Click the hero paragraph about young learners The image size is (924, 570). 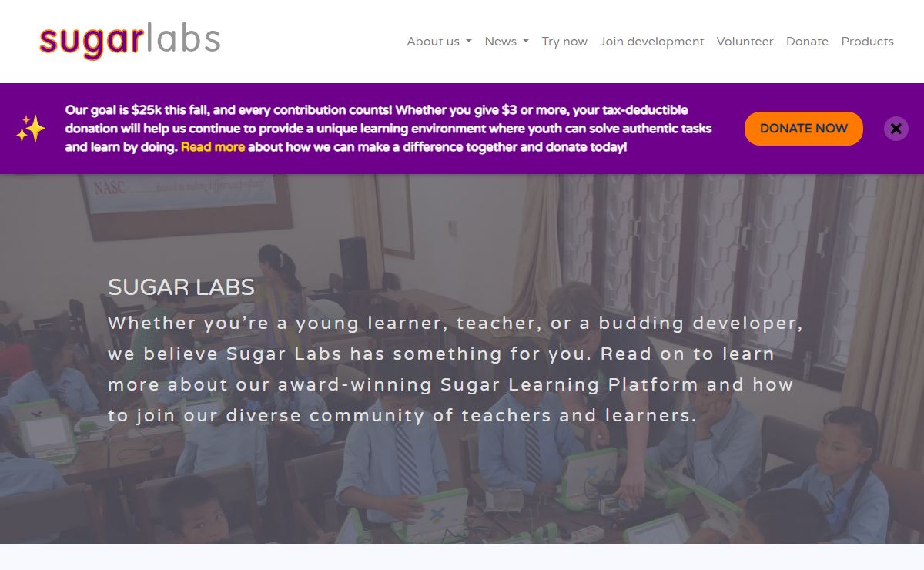pos(454,369)
